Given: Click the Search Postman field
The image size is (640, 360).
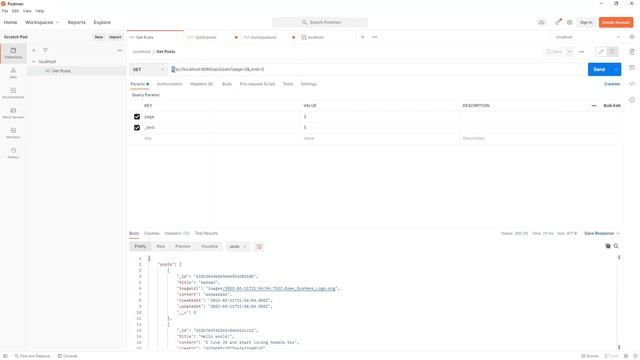Looking at the screenshot, I should click(x=320, y=22).
